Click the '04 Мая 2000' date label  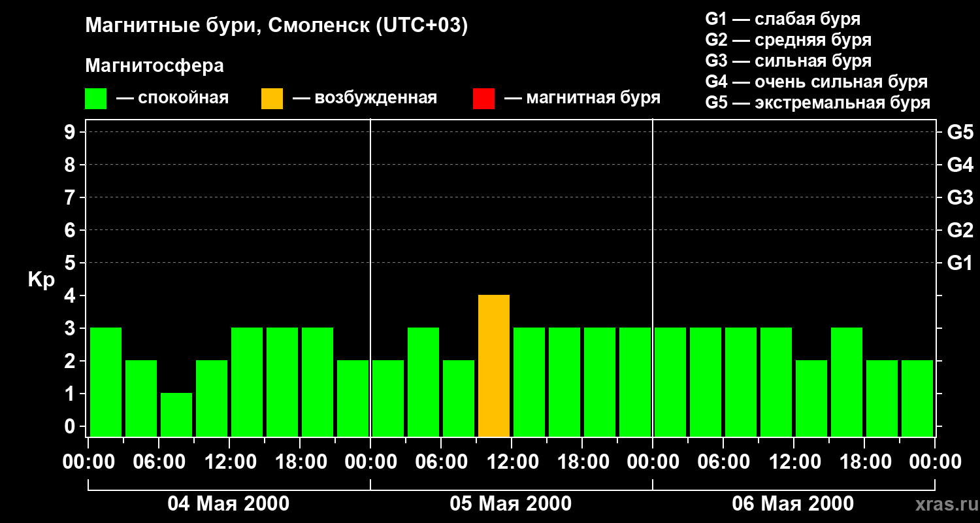229,503
